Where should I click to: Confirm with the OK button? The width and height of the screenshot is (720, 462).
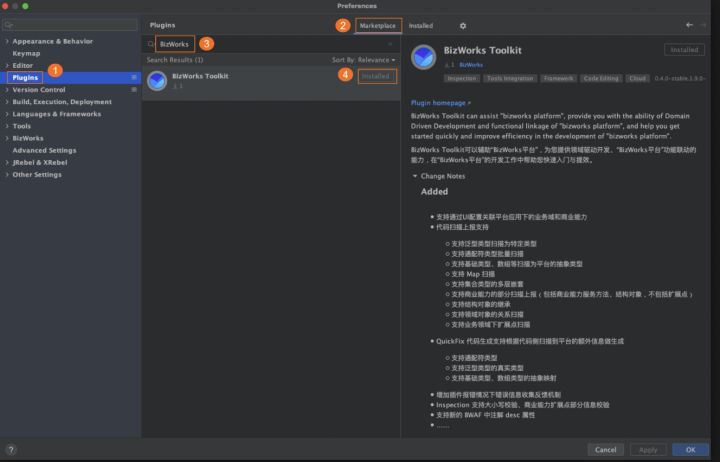(x=690, y=450)
